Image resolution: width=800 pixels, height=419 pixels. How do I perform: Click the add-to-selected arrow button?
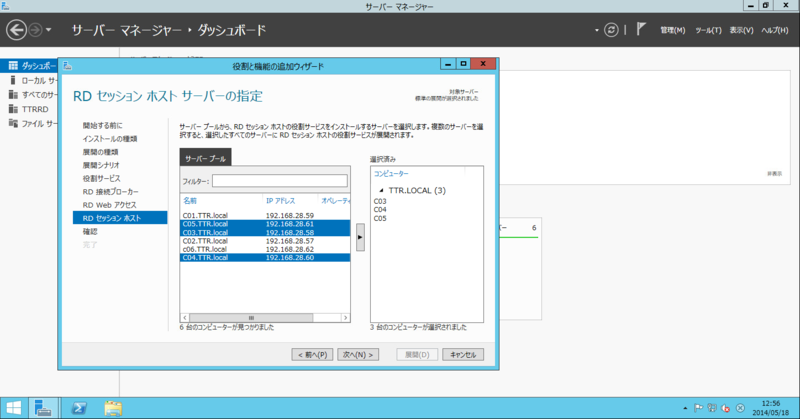[x=360, y=237]
